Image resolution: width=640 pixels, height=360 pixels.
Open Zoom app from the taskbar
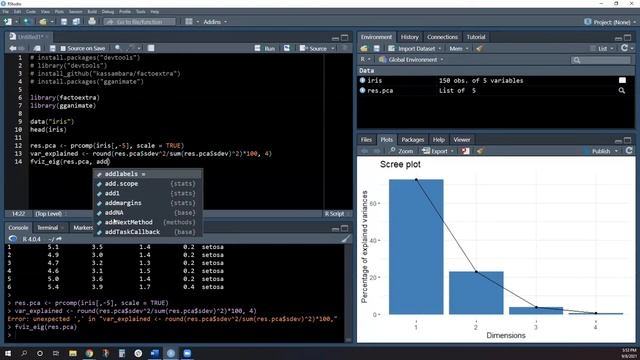click(187, 353)
